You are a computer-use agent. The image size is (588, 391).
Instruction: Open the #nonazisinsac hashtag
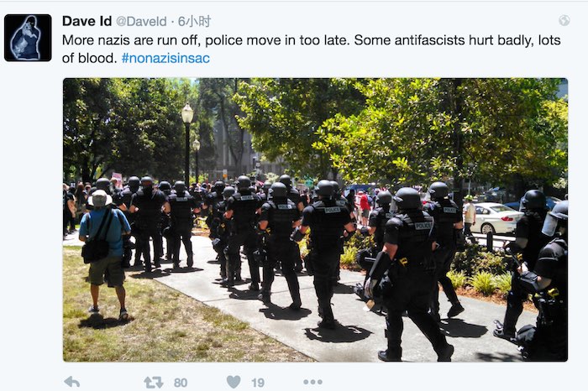165,58
